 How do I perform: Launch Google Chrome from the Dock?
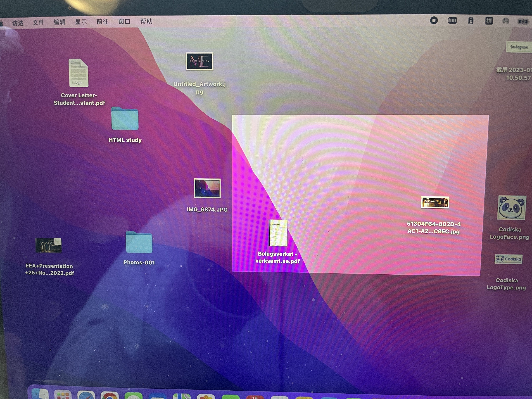click(110, 396)
